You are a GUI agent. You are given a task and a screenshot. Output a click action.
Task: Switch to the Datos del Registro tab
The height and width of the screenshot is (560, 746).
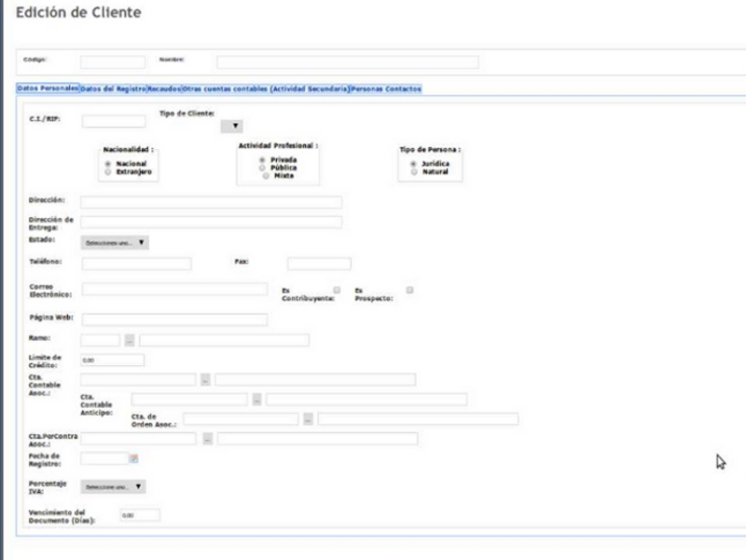point(112,89)
